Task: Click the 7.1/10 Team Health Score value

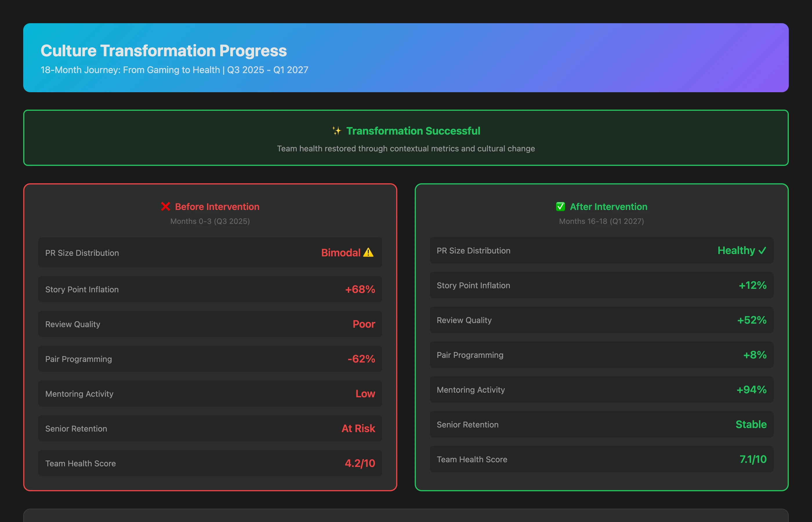Action: [753, 459]
